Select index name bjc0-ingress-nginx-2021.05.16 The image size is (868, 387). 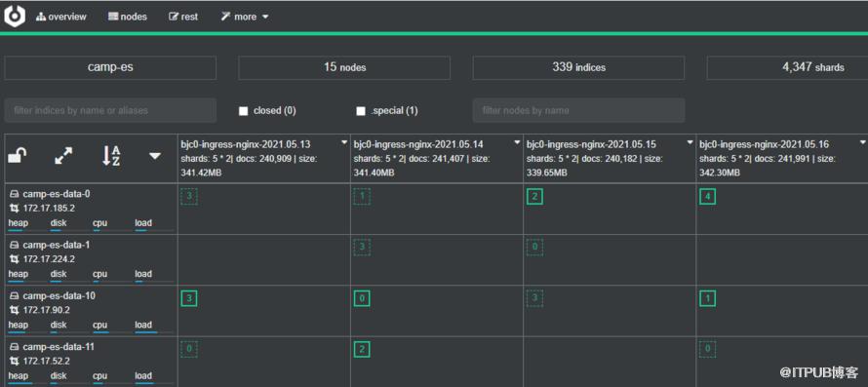[764, 144]
